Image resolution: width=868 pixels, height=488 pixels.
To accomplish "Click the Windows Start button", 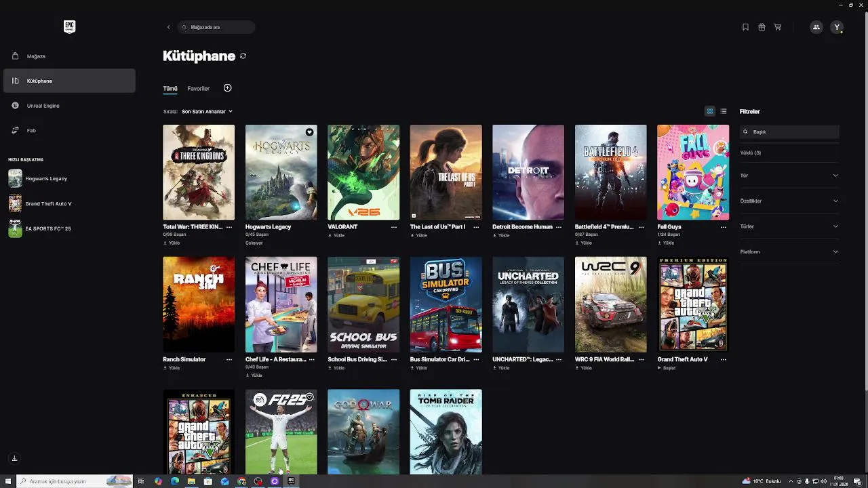I will pyautogui.click(x=8, y=481).
